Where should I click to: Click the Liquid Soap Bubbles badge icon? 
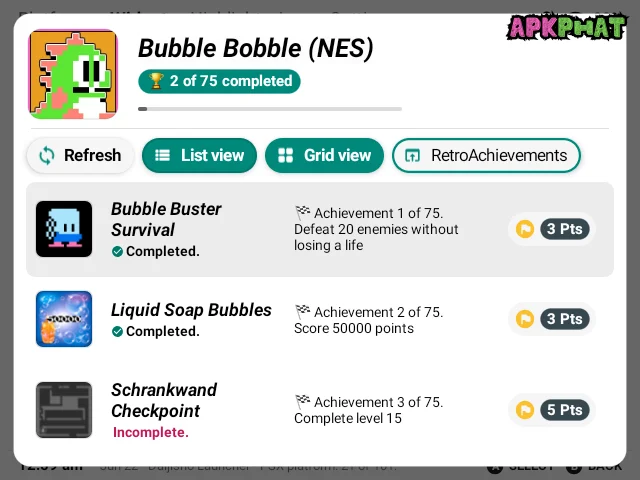click(64, 319)
